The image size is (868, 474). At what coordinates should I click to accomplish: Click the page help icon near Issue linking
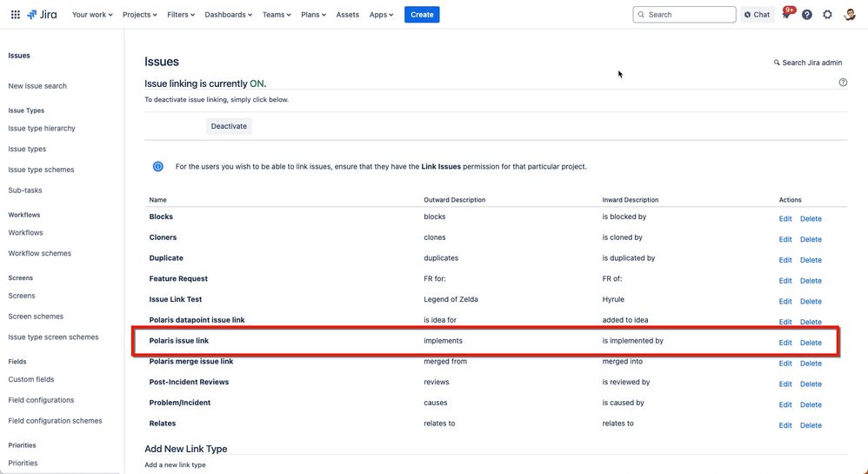coord(843,83)
